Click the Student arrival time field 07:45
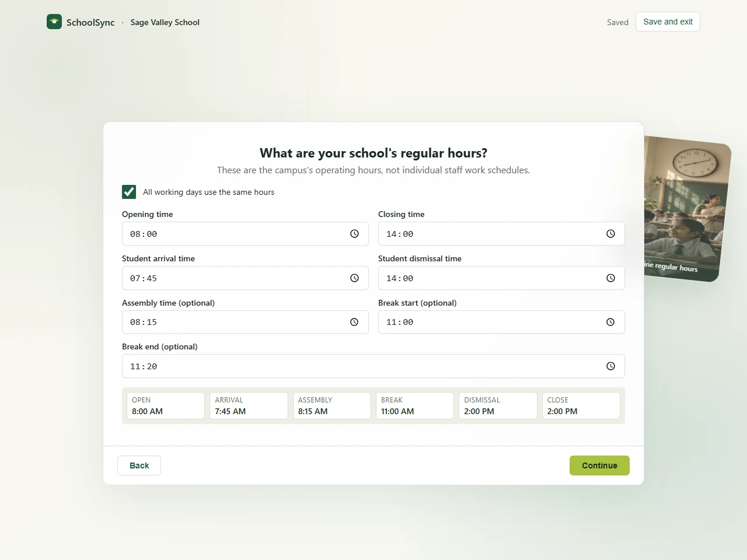 pyautogui.click(x=245, y=278)
